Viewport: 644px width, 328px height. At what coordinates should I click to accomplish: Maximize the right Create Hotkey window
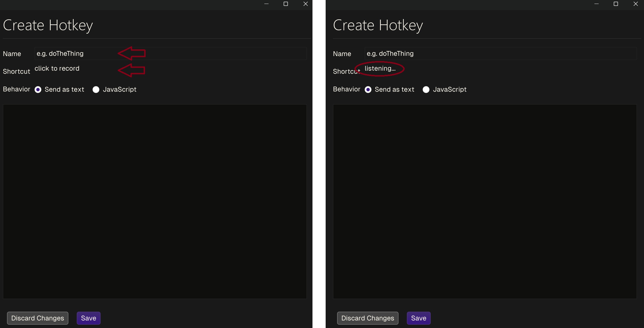[616, 4]
